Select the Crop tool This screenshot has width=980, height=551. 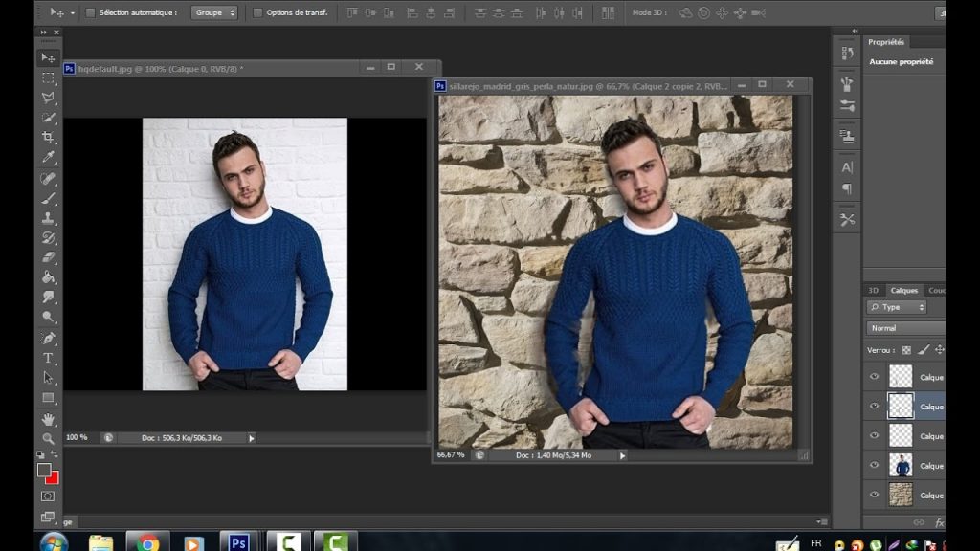tap(48, 137)
